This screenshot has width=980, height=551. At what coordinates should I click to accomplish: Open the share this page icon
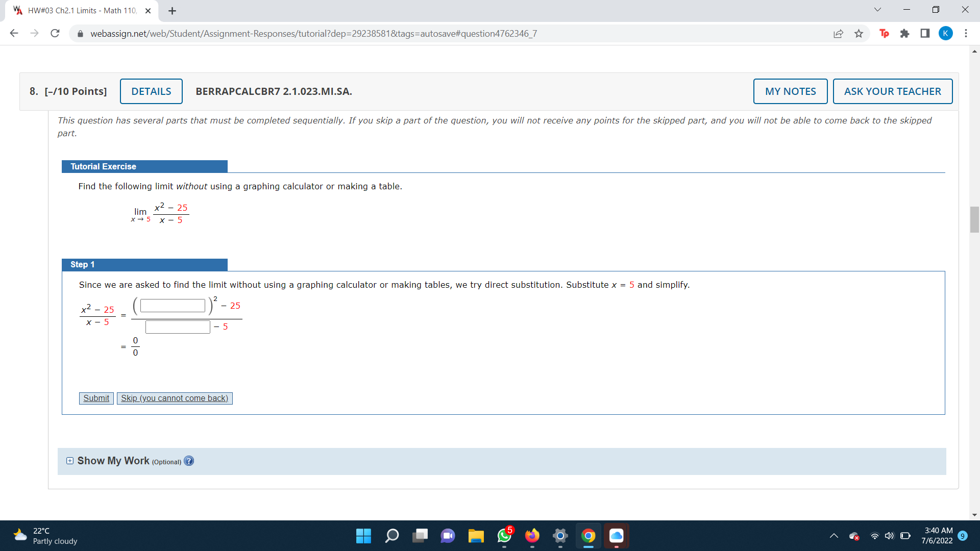coord(838,34)
